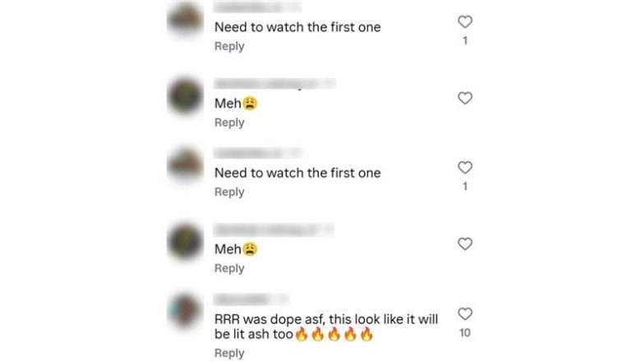Reply to the "RRR was dope asf" comment
The width and height of the screenshot is (644, 362).
[229, 353]
